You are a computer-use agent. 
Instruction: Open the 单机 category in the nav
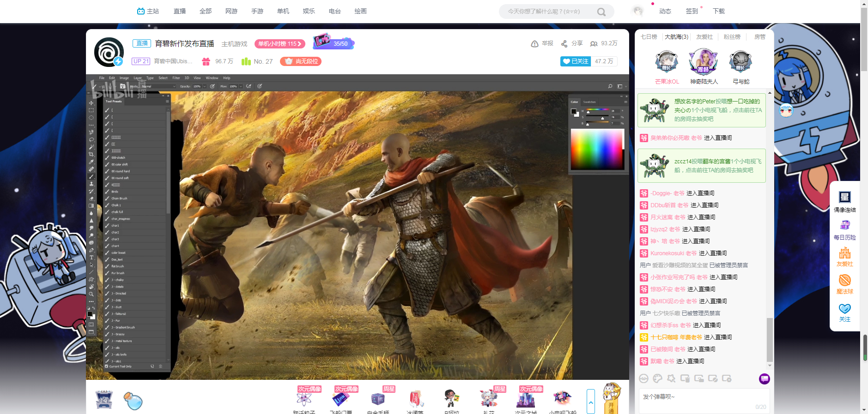pos(283,11)
